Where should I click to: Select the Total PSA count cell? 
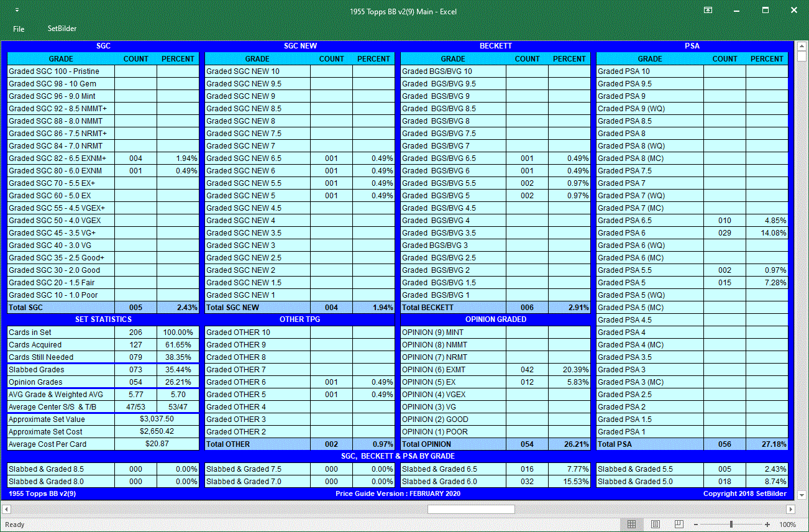724,444
